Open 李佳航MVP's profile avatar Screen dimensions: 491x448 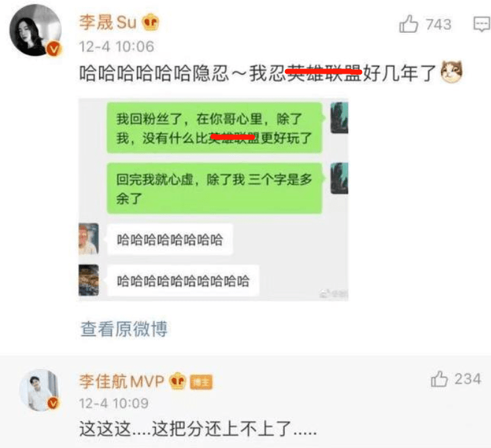(39, 389)
